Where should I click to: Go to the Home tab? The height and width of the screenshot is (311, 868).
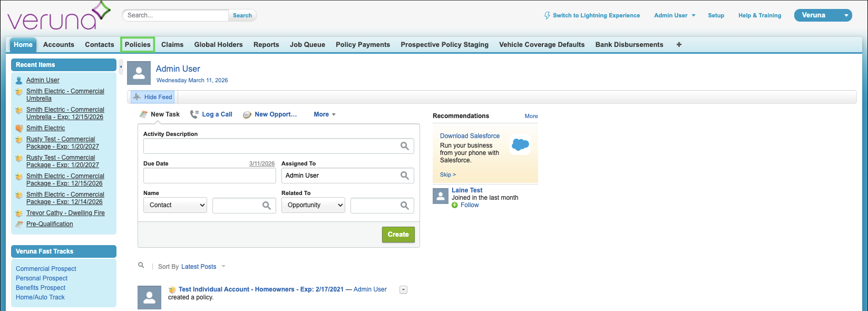point(23,45)
